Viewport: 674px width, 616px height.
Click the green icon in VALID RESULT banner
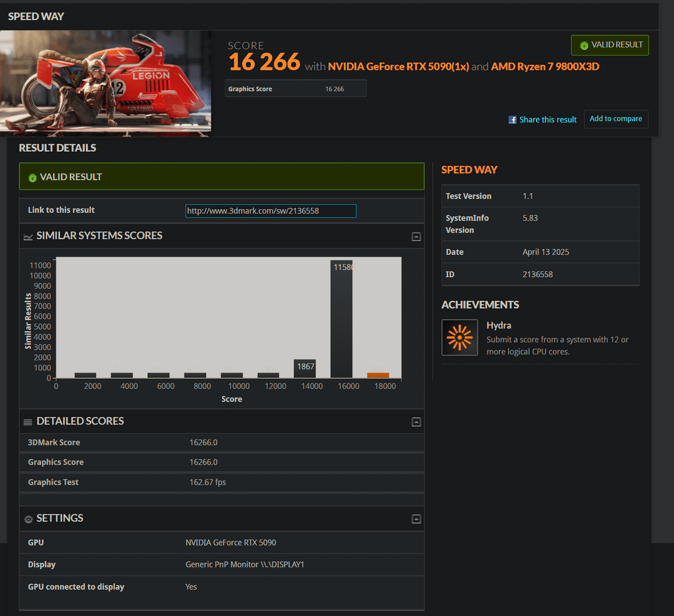pos(32,177)
